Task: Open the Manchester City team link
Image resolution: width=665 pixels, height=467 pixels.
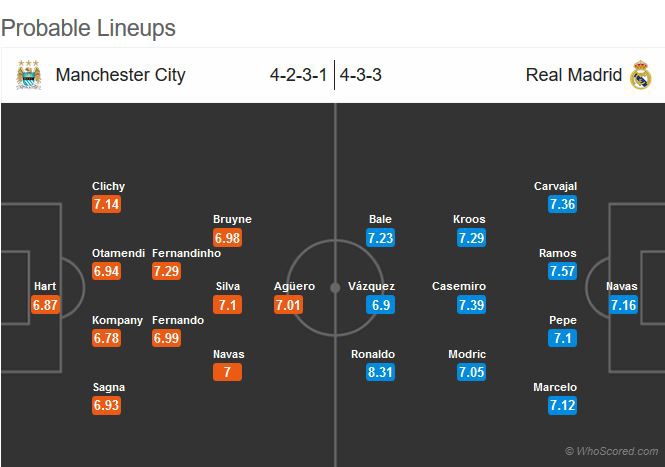Action: [x=120, y=75]
